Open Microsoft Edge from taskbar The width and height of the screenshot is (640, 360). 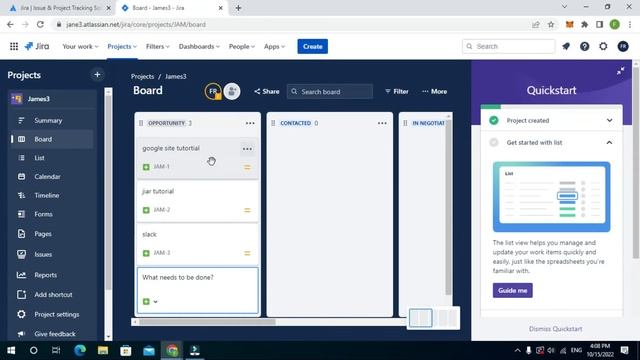80,350
